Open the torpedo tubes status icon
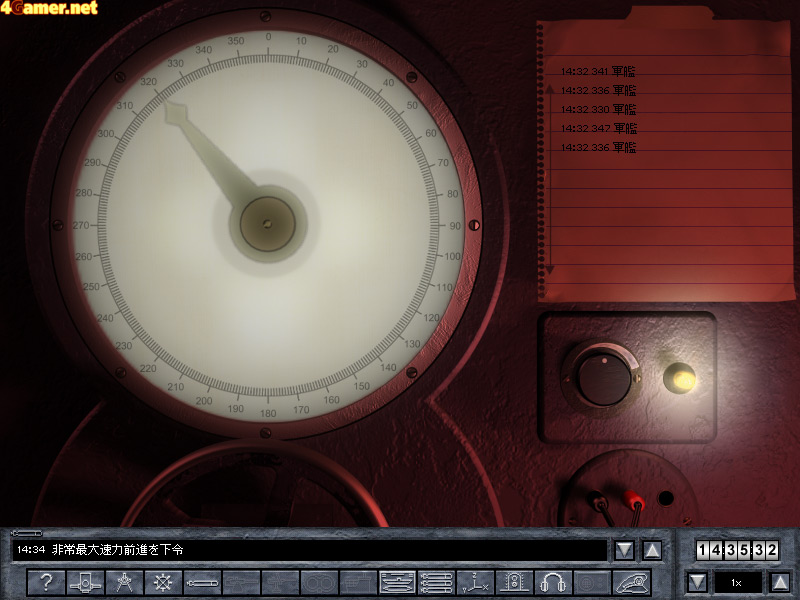Viewport: 800px width, 600px height. (x=436, y=582)
